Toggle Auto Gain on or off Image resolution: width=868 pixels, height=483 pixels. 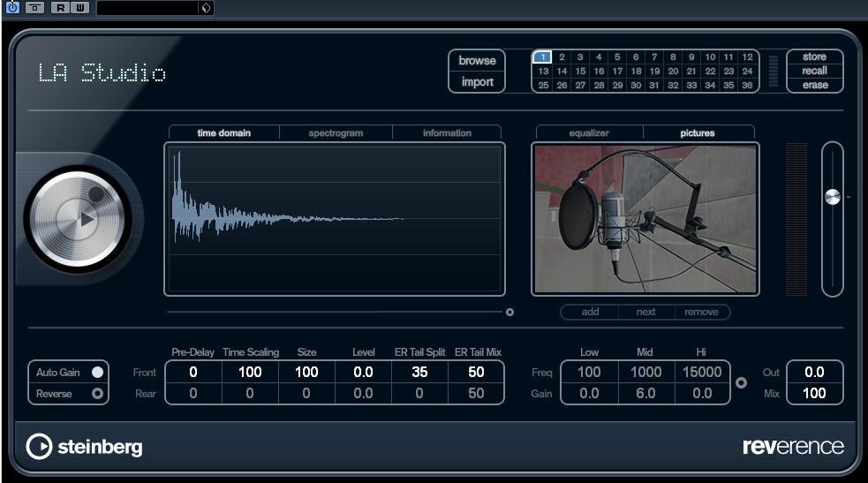click(x=97, y=373)
